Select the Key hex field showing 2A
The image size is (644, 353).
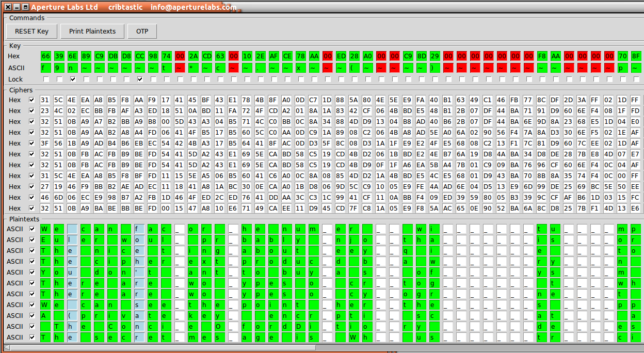point(194,56)
